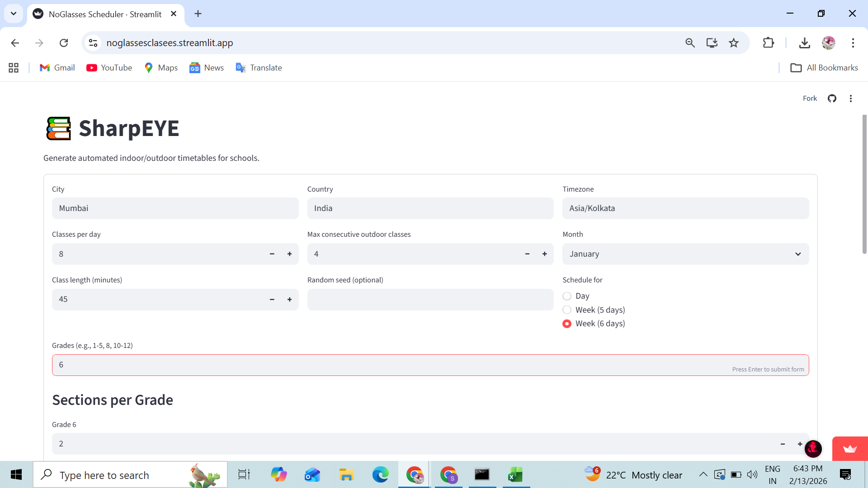
Task: Expand the Month dropdown
Action: point(685,254)
